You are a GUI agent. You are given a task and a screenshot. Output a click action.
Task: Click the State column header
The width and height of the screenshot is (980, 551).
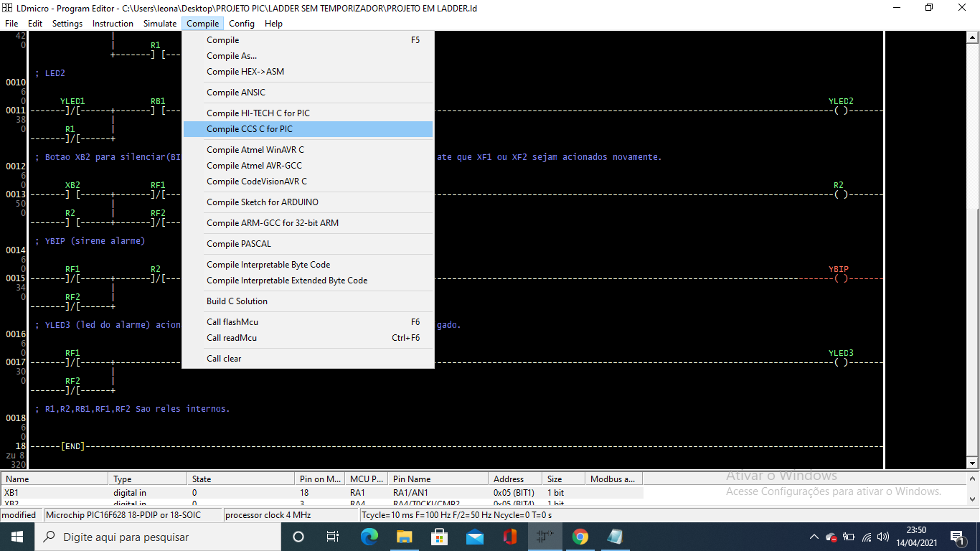tap(241, 479)
